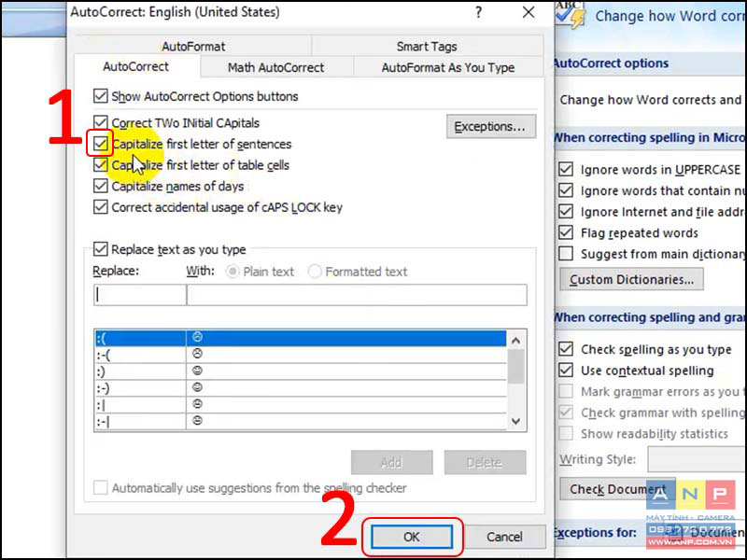Select the :-) replacement row
Image resolution: width=747 pixels, height=560 pixels.
(x=300, y=387)
